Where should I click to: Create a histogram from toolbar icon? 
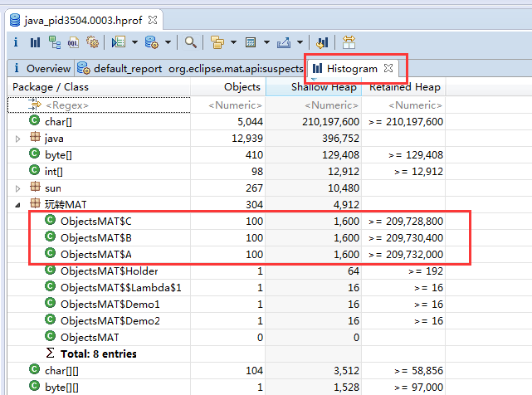35,42
